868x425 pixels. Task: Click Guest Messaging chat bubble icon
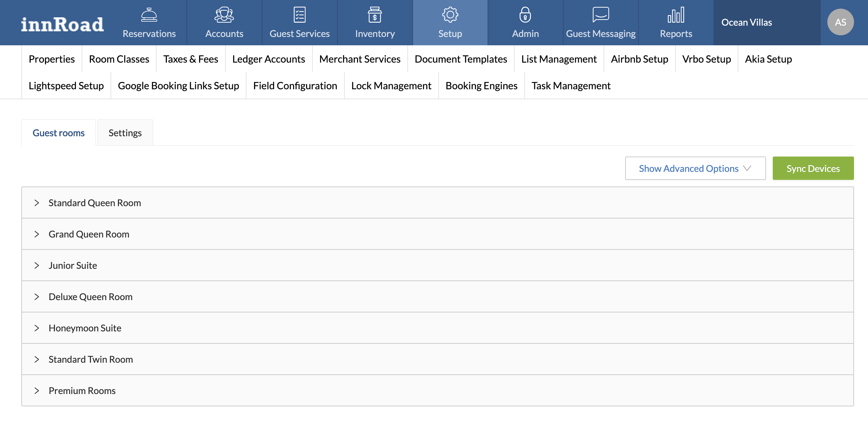coord(601,15)
